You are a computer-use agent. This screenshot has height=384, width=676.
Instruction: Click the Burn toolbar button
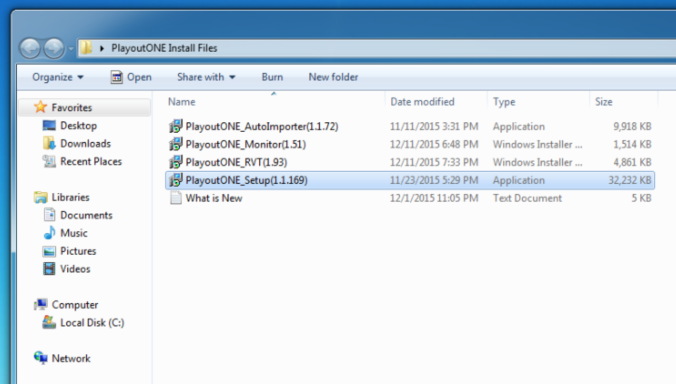pos(272,77)
